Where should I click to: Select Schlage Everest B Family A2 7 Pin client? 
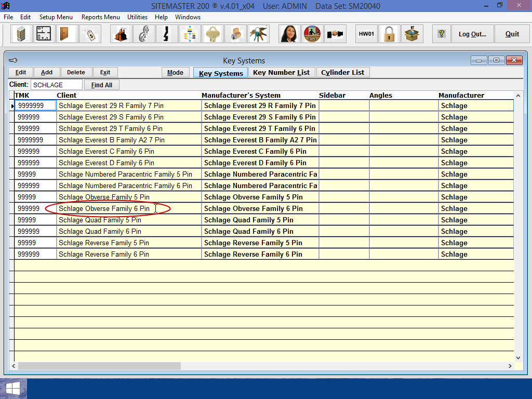129,140
